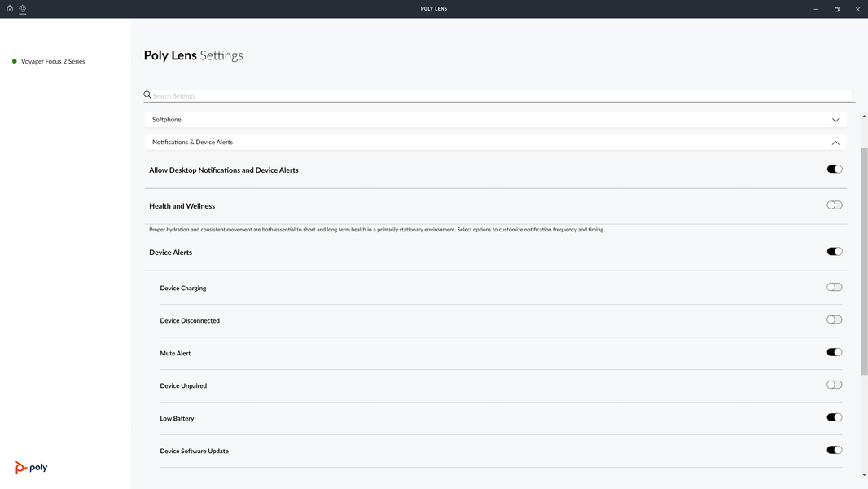
Task: Click the POLY LENS window title
Action: [x=434, y=9]
